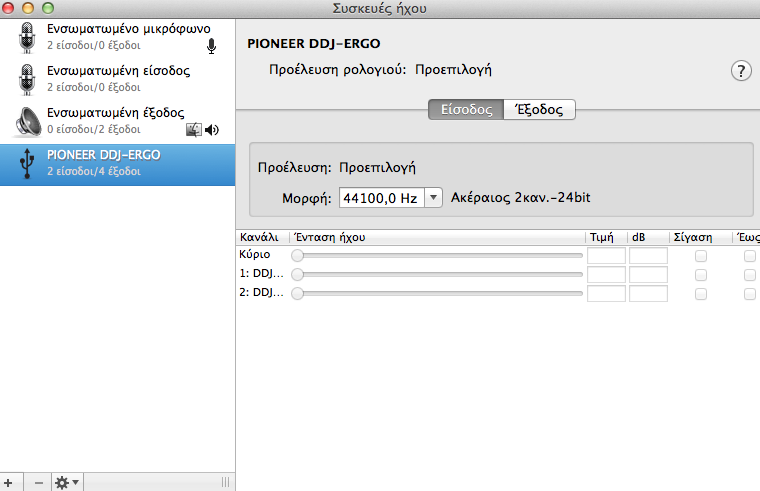Click the sidebar resize grip handle
Viewport: 760px width, 491px height.
[x=225, y=482]
